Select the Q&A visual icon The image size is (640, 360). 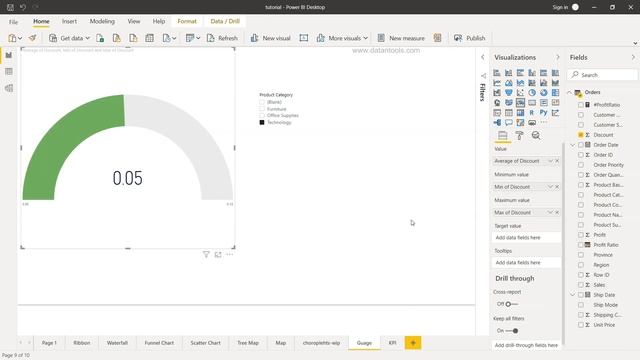click(509, 122)
